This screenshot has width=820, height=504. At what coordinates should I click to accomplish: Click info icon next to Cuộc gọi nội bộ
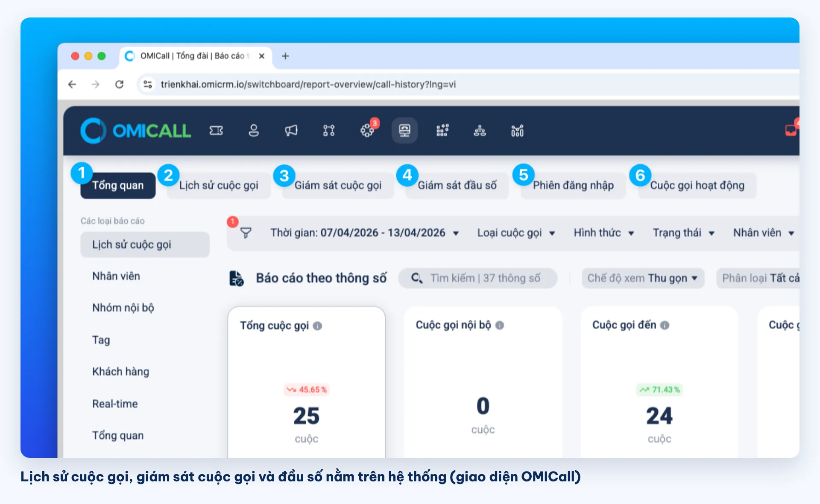tap(500, 325)
